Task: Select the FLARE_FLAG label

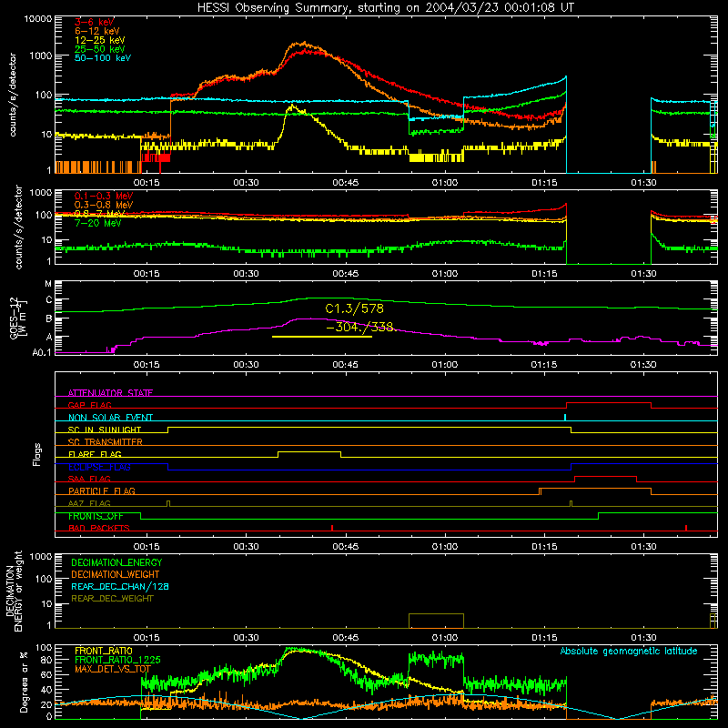Action: pyautogui.click(x=95, y=454)
